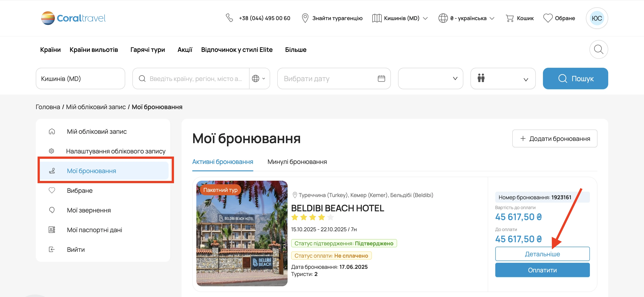The image size is (644, 297).
Task: Click the destination search input field
Action: (x=196, y=78)
